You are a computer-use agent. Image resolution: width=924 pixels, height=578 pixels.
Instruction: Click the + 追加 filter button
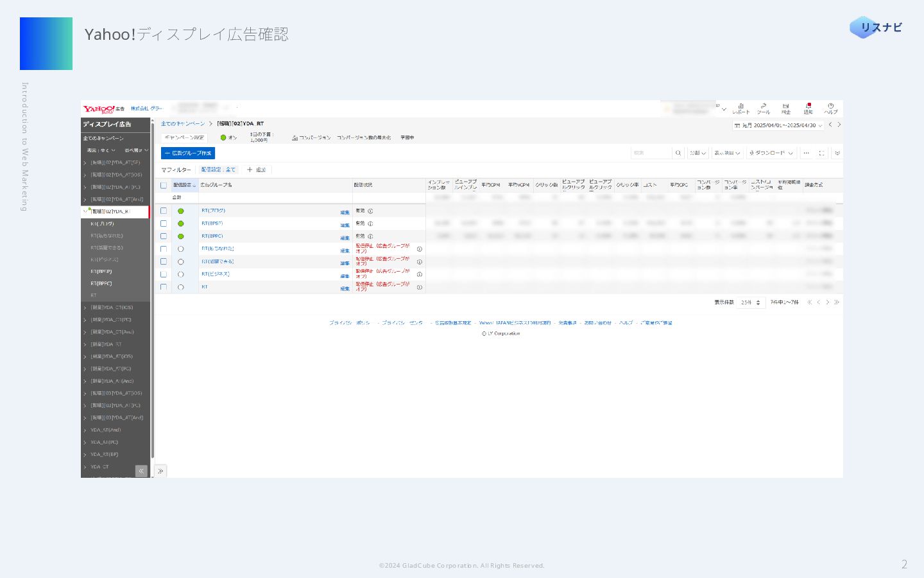coord(257,170)
